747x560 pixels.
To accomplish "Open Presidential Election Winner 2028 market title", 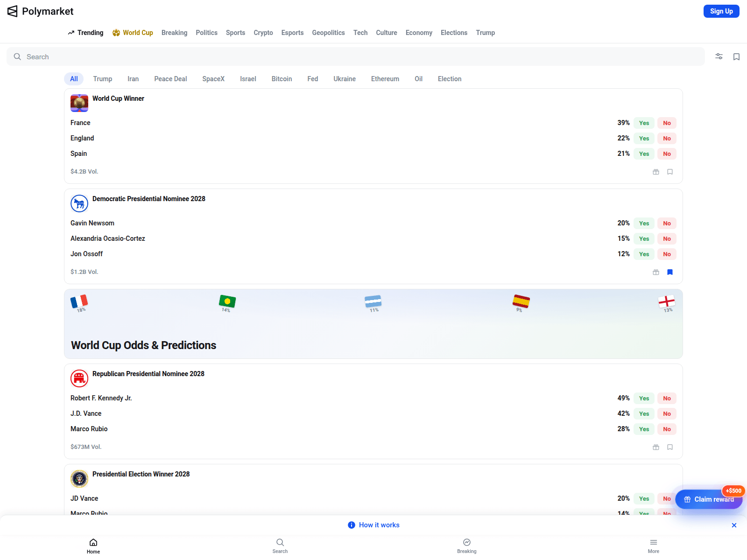I will click(141, 474).
